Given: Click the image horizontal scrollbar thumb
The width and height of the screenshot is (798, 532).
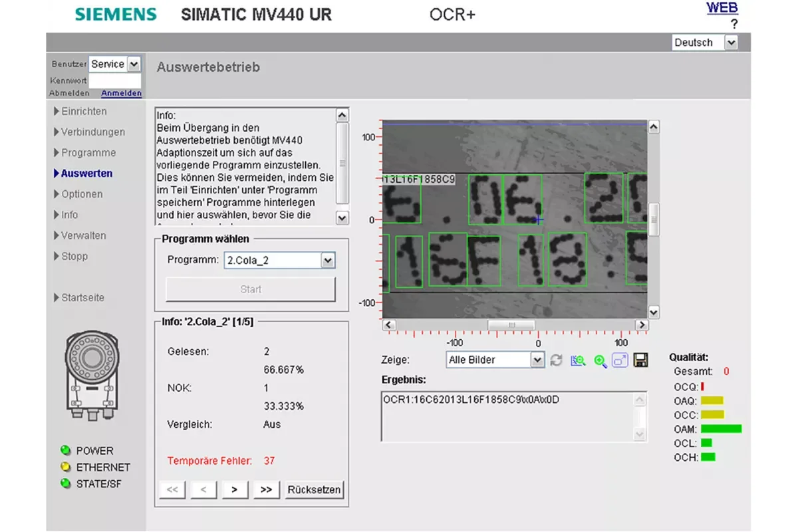Looking at the screenshot, I should tap(511, 325).
